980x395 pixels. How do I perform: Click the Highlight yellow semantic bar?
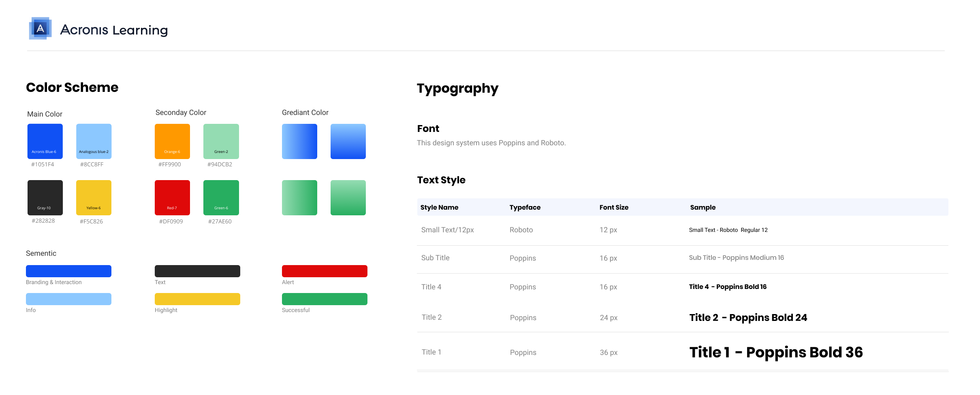[x=197, y=299]
